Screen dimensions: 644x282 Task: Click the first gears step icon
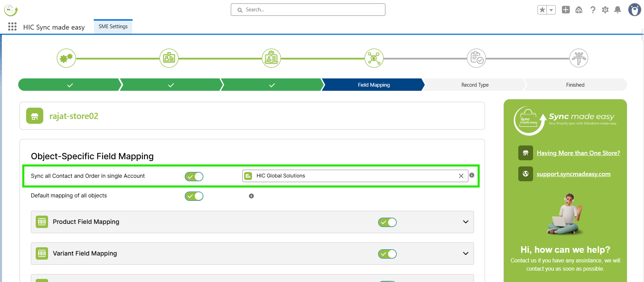coord(66,58)
